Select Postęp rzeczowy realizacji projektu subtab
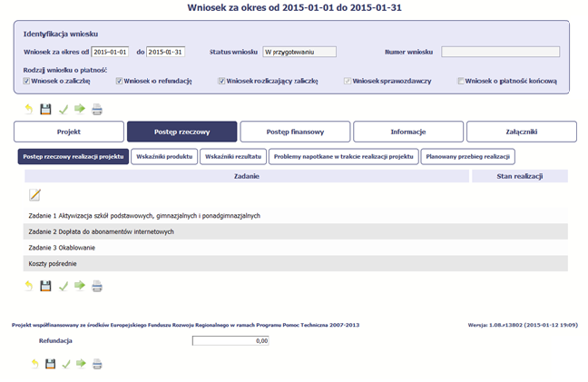The height and width of the screenshot is (382, 588). tap(73, 156)
